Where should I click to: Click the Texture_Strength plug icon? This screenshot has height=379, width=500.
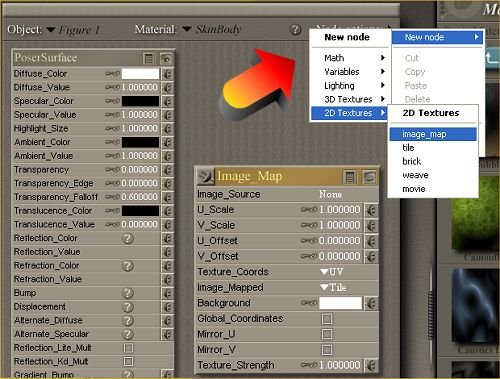pos(371,365)
